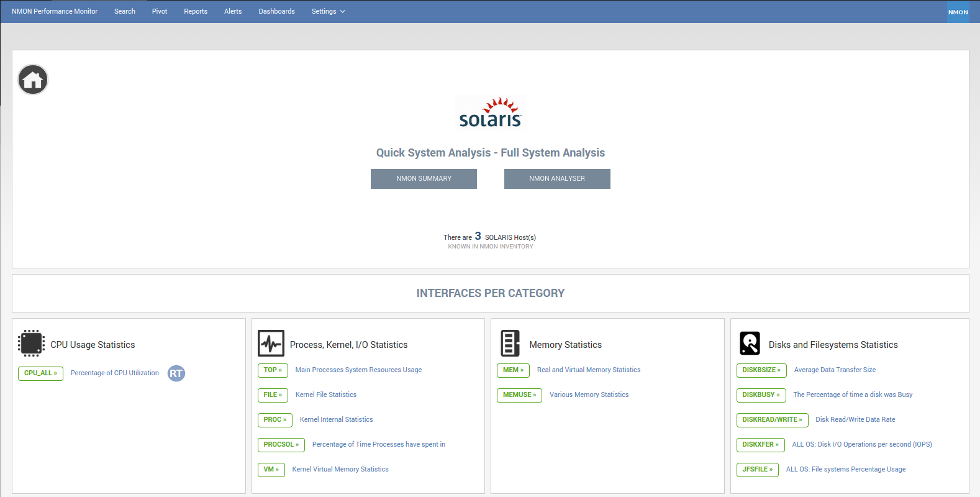Click Average Data Transfer Size link
The image size is (980, 497).
(x=835, y=370)
